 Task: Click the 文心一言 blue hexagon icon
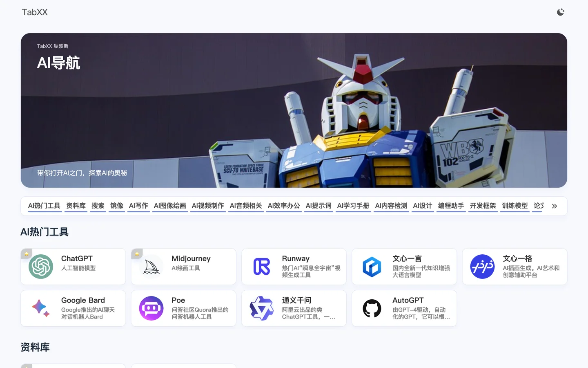coord(372,267)
